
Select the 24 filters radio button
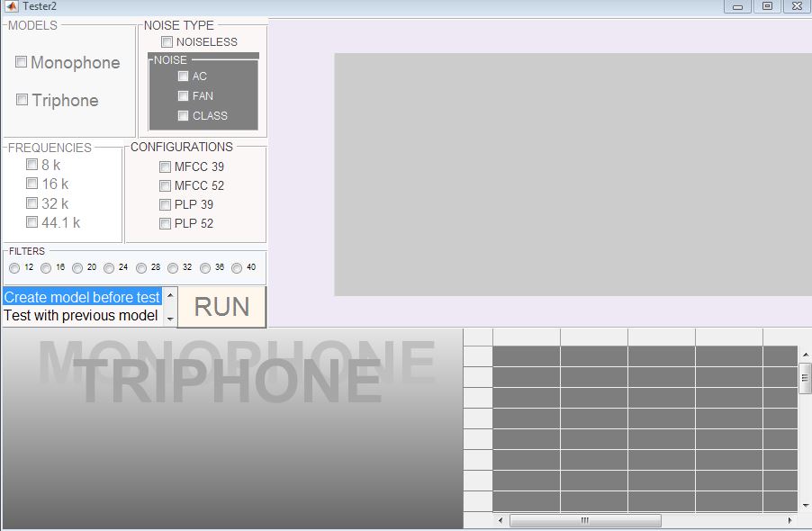109,268
